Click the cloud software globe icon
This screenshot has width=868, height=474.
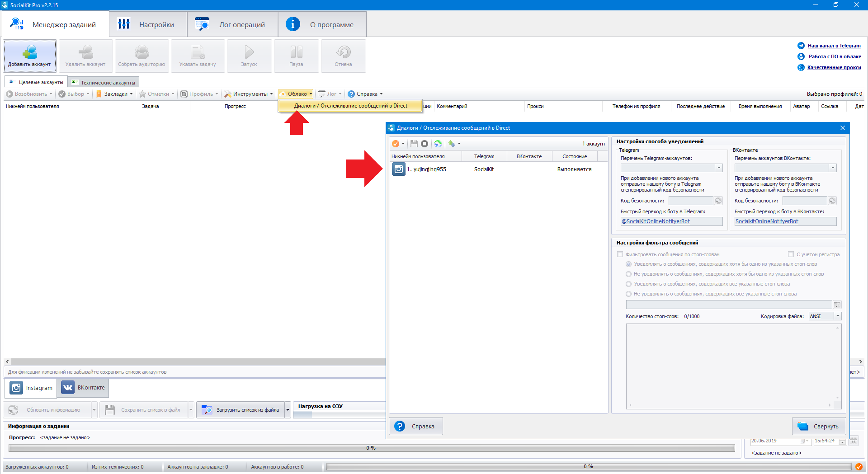pyautogui.click(x=801, y=56)
